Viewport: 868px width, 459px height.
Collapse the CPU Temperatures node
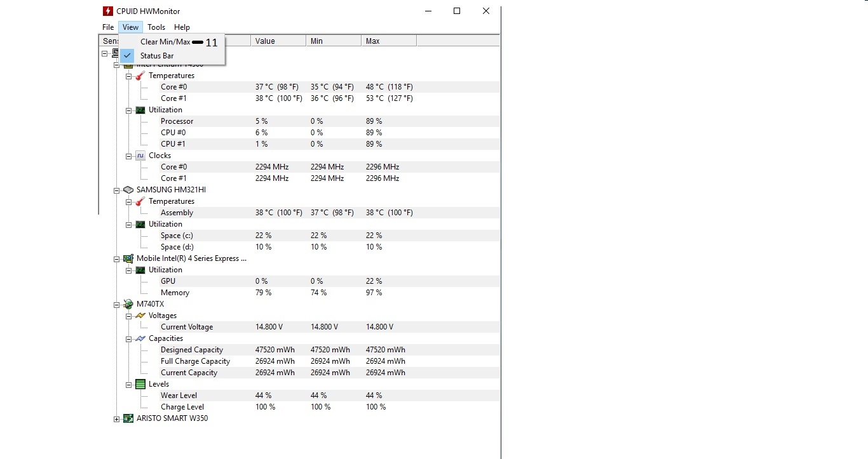pos(128,76)
